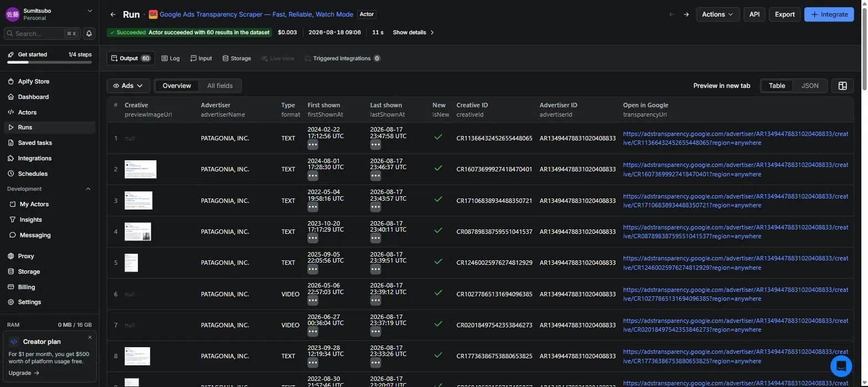The height and width of the screenshot is (387, 868).
Task: Open Proxy in the sidebar
Action: coord(26,256)
